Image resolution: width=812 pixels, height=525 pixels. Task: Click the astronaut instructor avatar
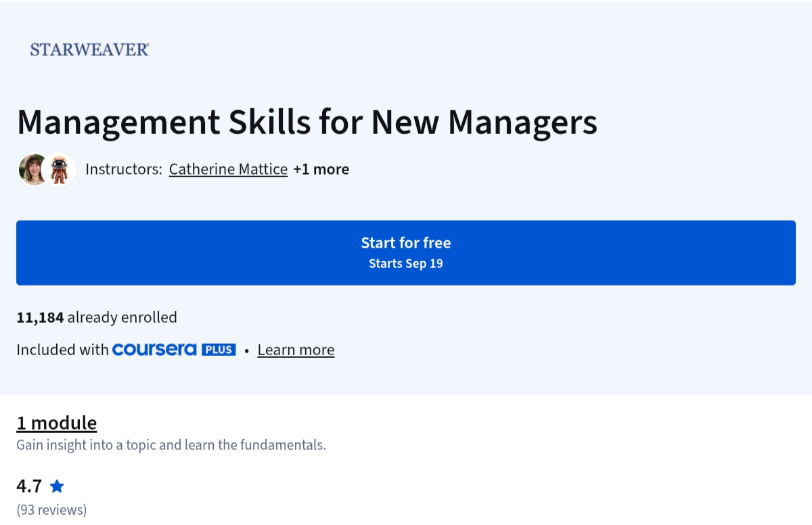click(x=60, y=169)
